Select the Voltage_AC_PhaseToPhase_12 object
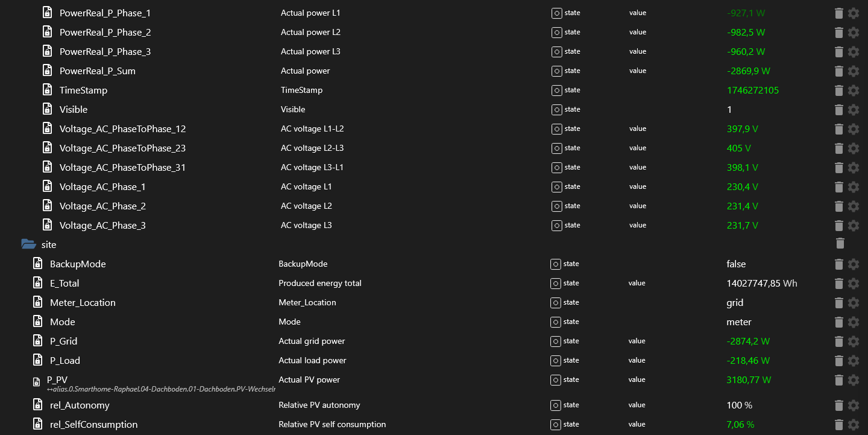 click(x=122, y=129)
